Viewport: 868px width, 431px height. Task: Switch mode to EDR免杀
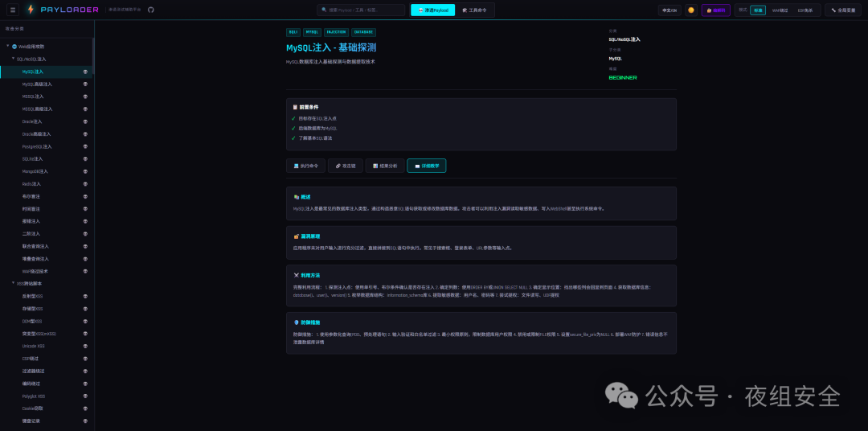pyautogui.click(x=805, y=10)
